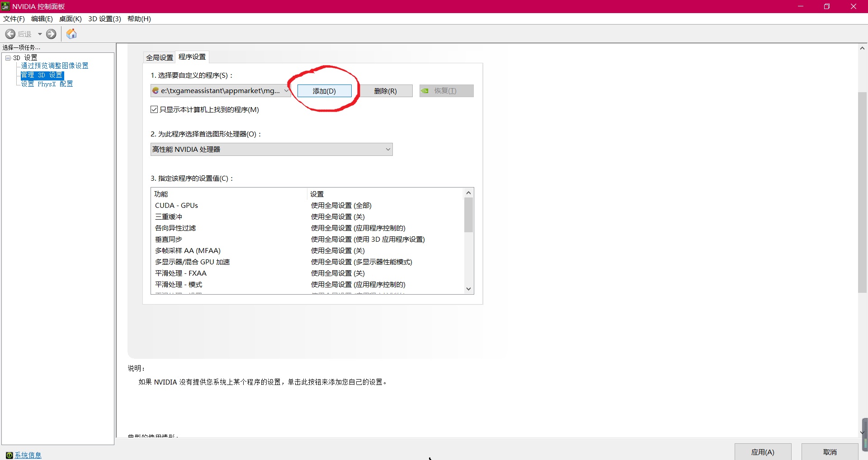Switch to the 程序设置 tab
This screenshot has width=868, height=460.
pos(192,57)
